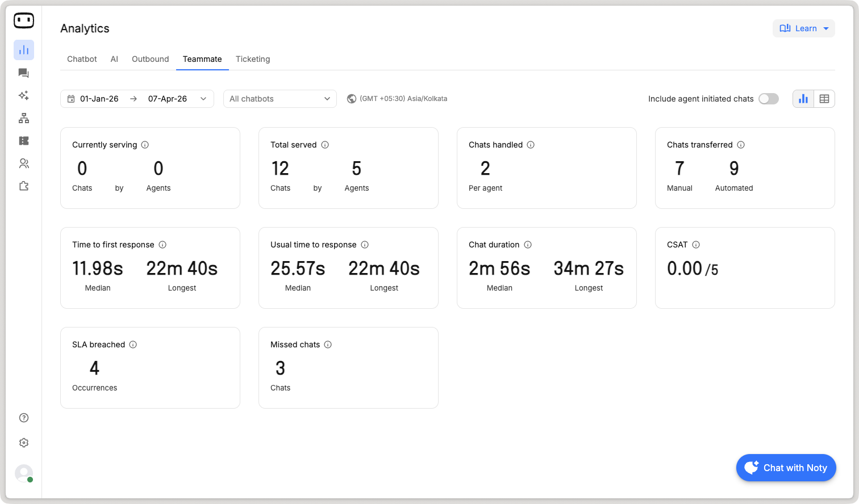Open the flow hierarchy sidebar icon

[x=24, y=118]
